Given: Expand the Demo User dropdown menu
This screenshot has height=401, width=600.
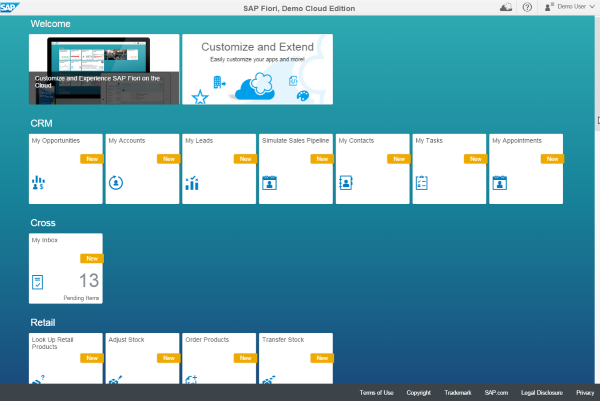Looking at the screenshot, I should pos(568,7).
